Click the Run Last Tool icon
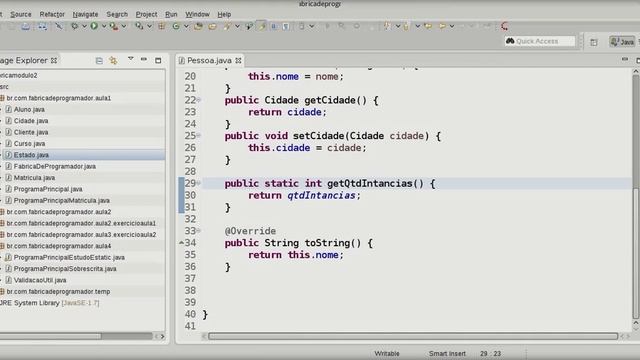The width and height of the screenshot is (640, 360). coord(114,26)
